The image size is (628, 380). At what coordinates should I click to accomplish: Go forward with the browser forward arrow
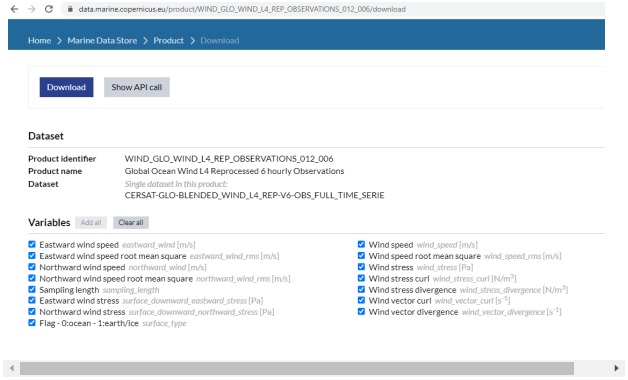click(32, 9)
